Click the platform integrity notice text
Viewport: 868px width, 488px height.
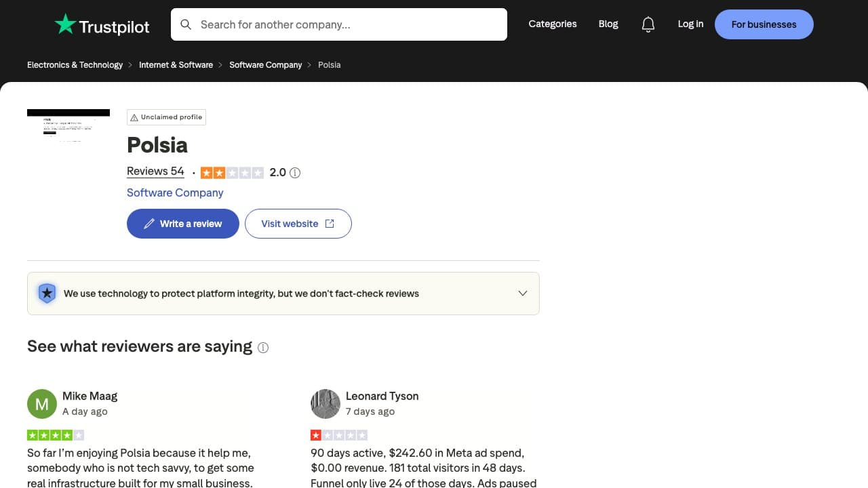pyautogui.click(x=241, y=293)
